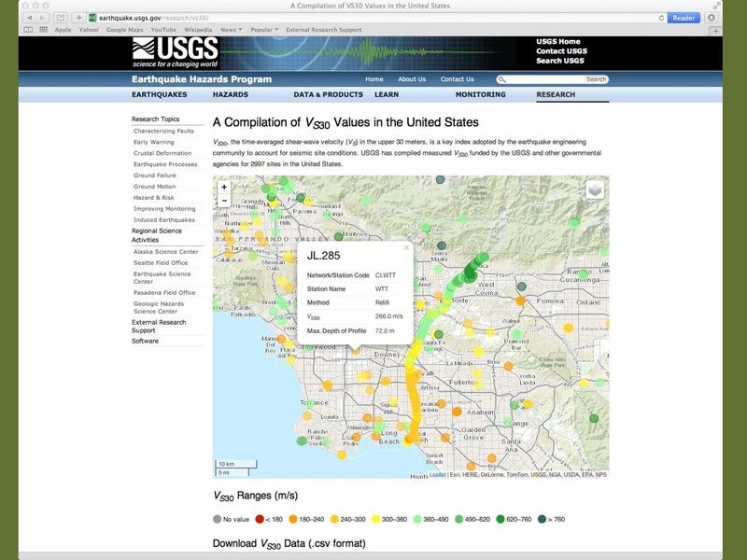Reload the page from the address bar
The image size is (747, 560).
pos(661,18)
